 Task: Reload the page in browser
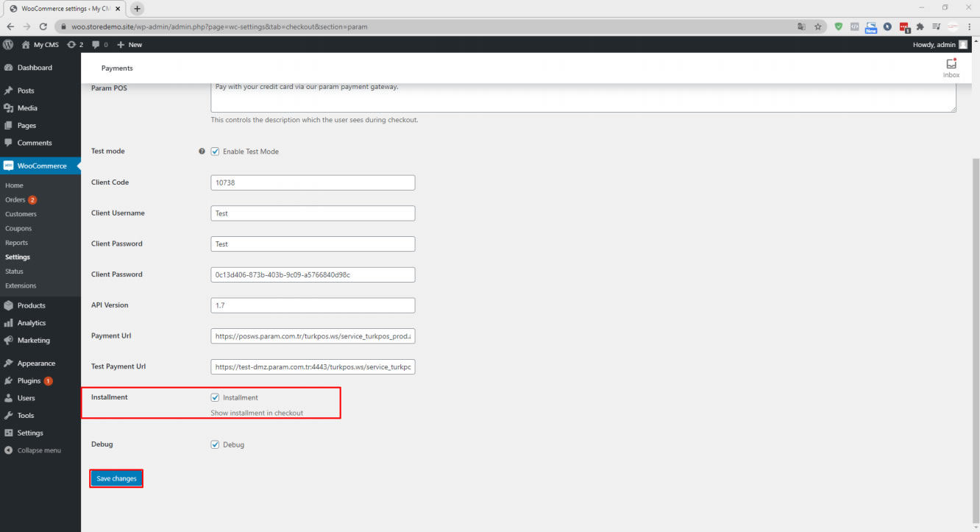coord(43,26)
